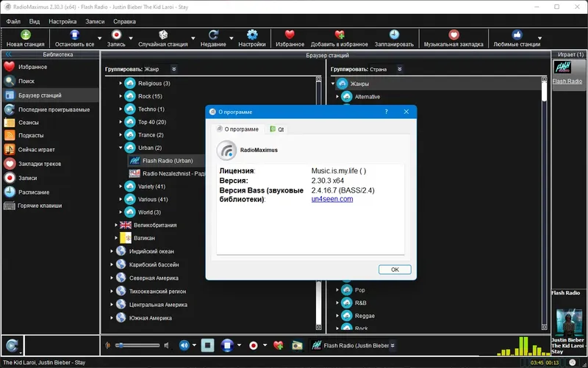Open Сейчас играет in the sidebar
This screenshot has width=588, height=368.
coord(51,150)
